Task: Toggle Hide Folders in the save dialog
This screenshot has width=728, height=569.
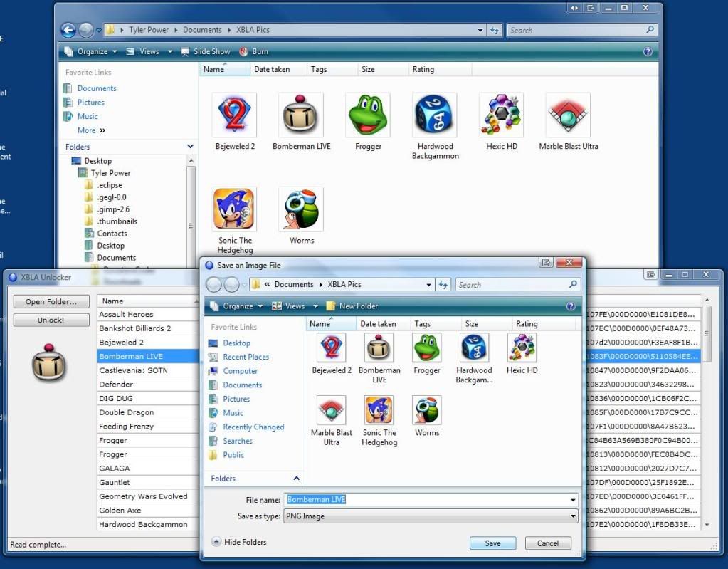Action: [239, 542]
